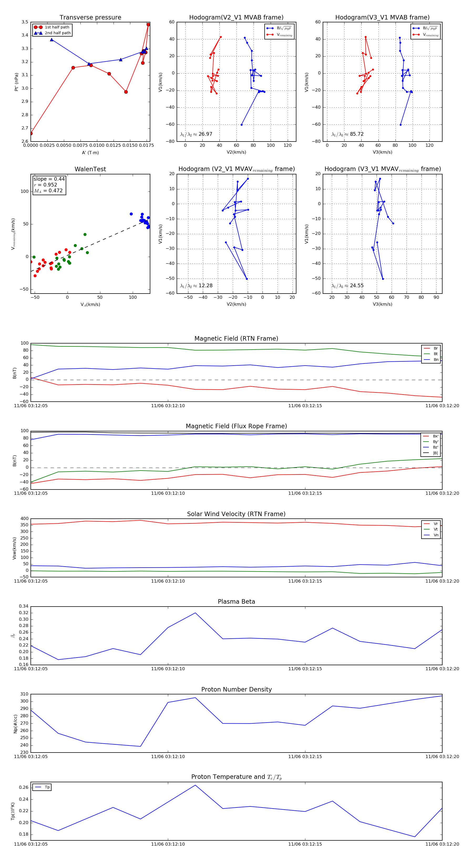
Task: Click the eigenvalue ratio annotation reading 12.28
Action: tap(196, 286)
